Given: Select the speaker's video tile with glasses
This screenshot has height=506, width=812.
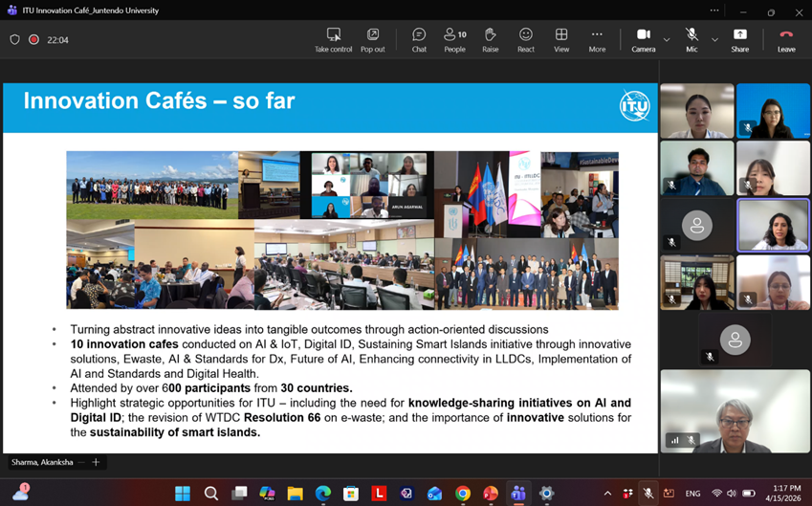Looking at the screenshot, I should tap(735, 411).
